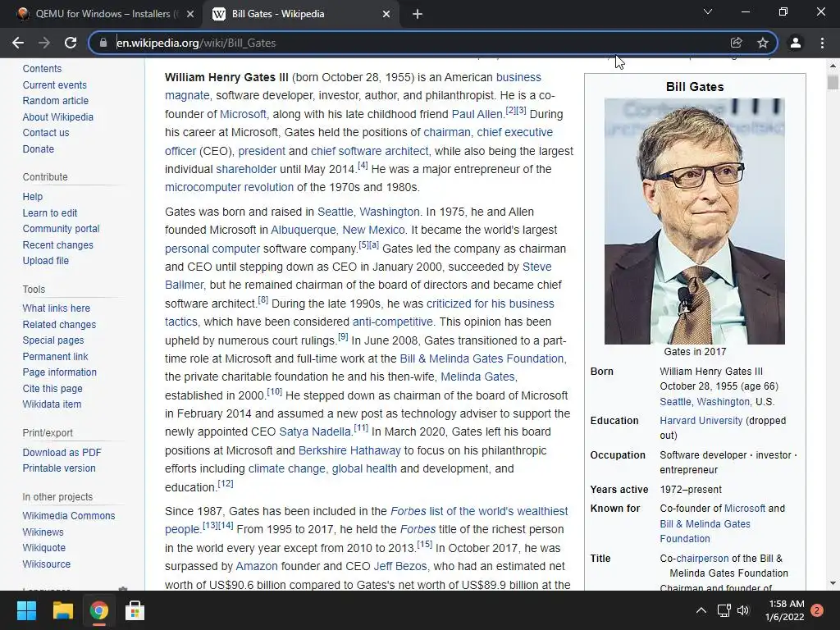Open the Steve Ballmer link

pyautogui.click(x=358, y=276)
